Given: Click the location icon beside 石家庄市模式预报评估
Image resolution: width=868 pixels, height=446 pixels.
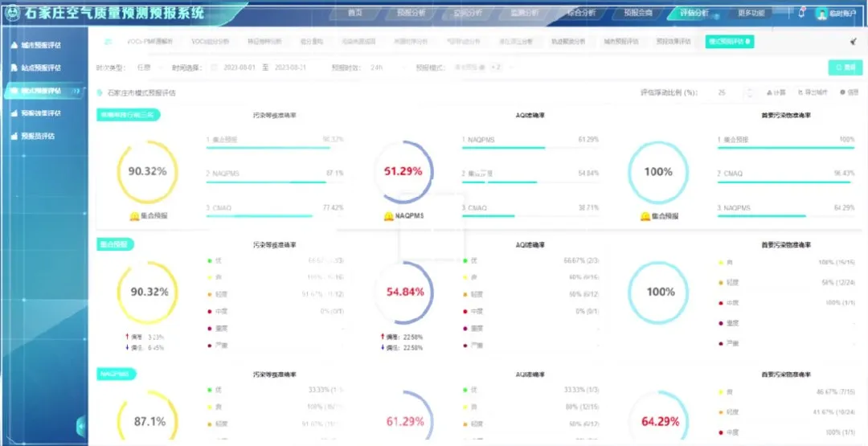Looking at the screenshot, I should [x=100, y=93].
